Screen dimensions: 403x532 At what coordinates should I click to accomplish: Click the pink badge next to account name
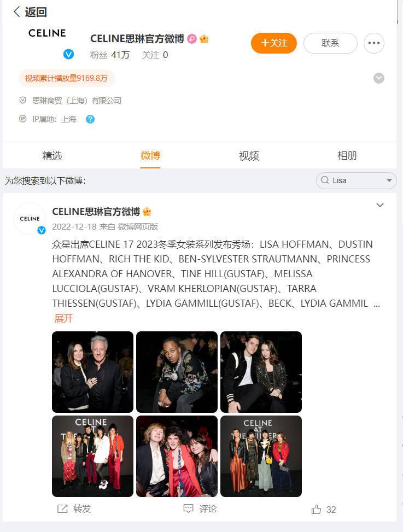[192, 39]
